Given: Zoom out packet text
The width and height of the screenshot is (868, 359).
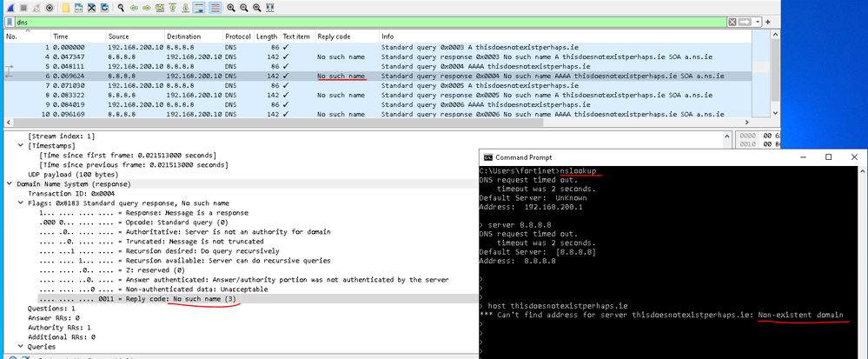Looking at the screenshot, I should 244,8.
